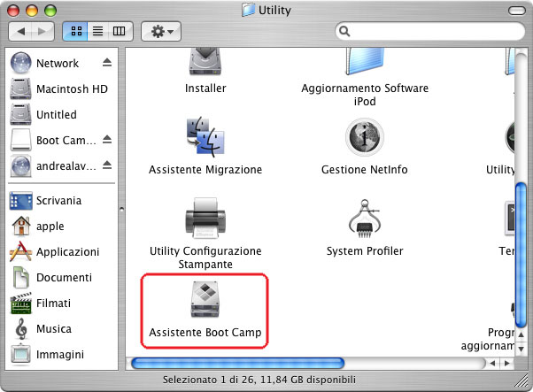Open Documenti in the sidebar
This screenshot has width=533, height=392.
coord(52,277)
